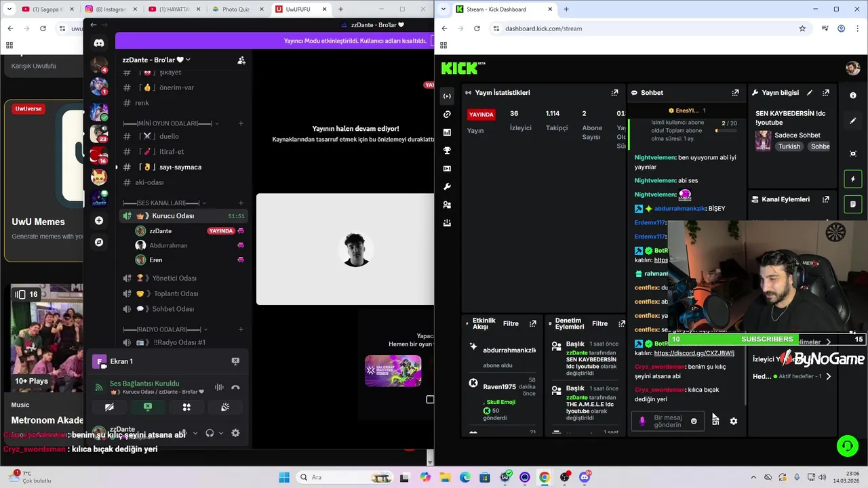Stop streaming icon next to Ekran 1

(x=235, y=361)
